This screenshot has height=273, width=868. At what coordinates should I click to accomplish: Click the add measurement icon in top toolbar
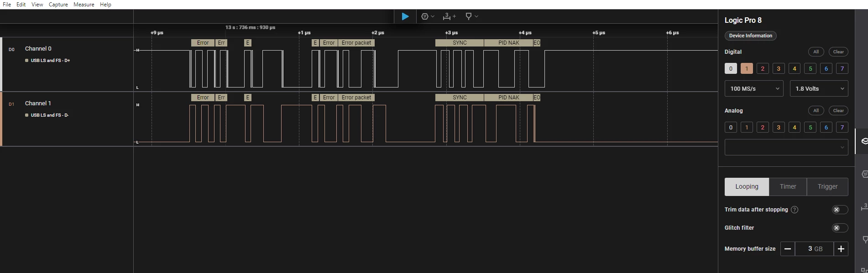coord(449,16)
